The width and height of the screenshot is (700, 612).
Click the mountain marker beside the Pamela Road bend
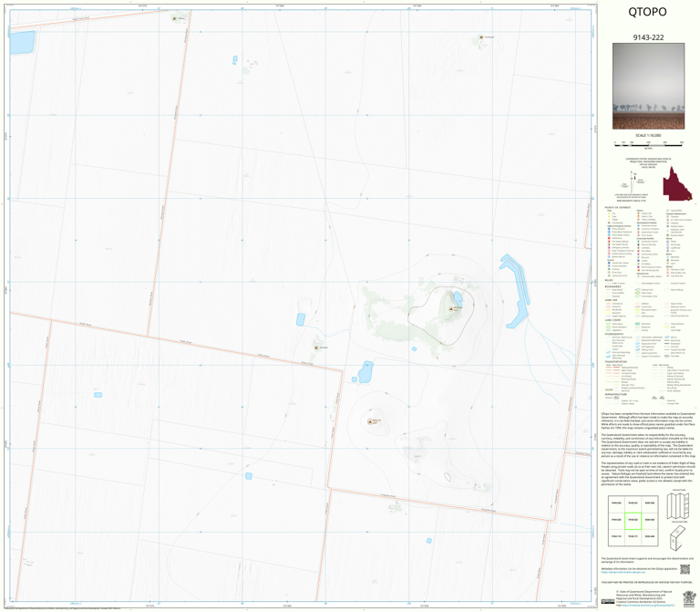[x=370, y=421]
